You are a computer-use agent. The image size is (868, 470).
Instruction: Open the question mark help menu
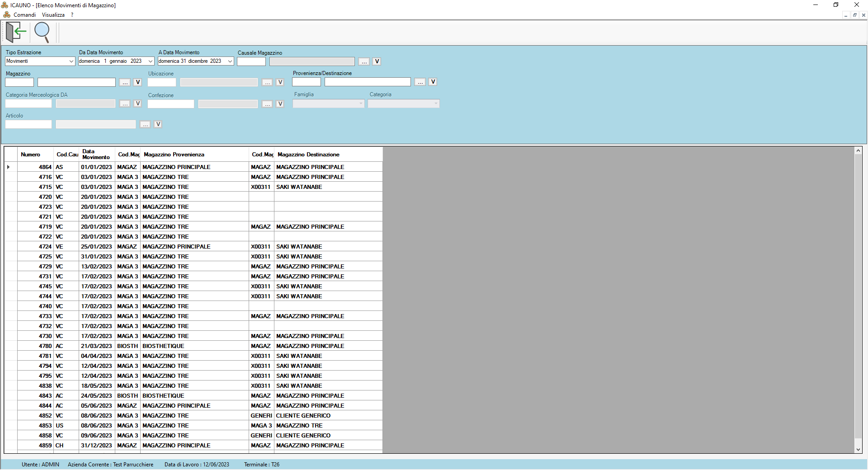72,15
